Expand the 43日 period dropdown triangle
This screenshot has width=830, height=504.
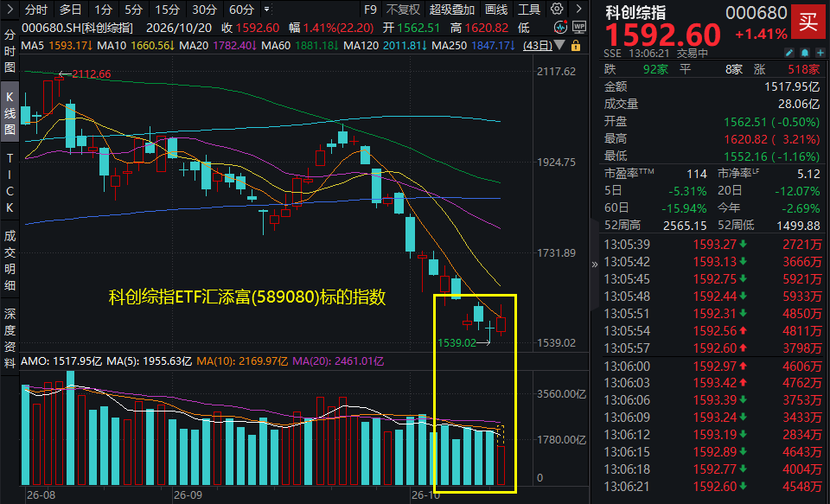point(559,46)
